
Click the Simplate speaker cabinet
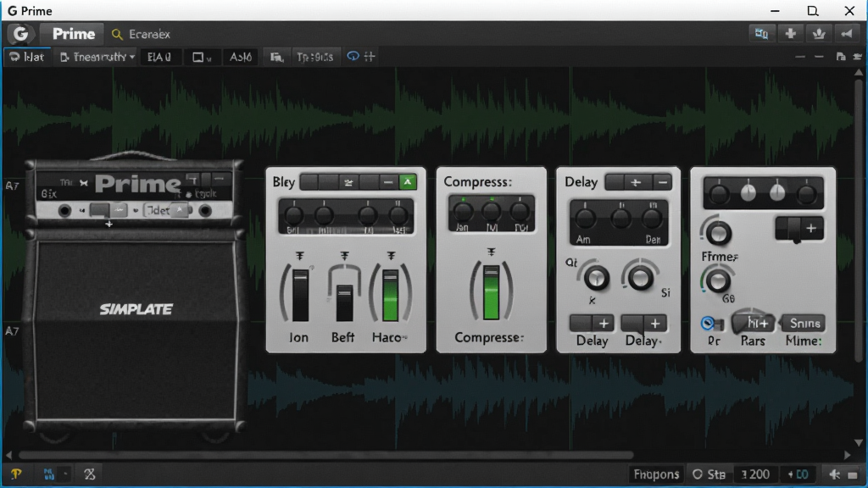point(136,331)
